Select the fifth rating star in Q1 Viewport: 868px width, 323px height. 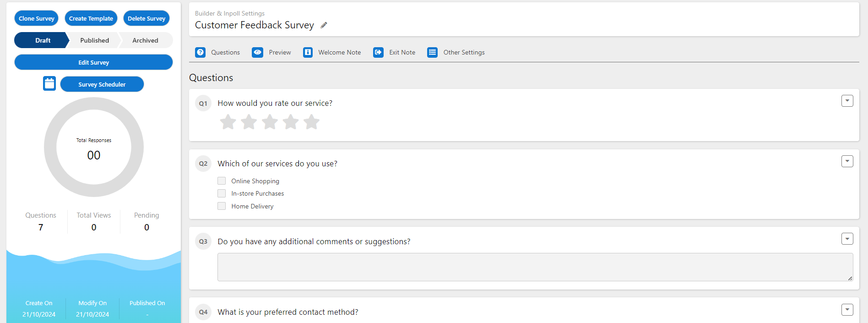pyautogui.click(x=312, y=122)
